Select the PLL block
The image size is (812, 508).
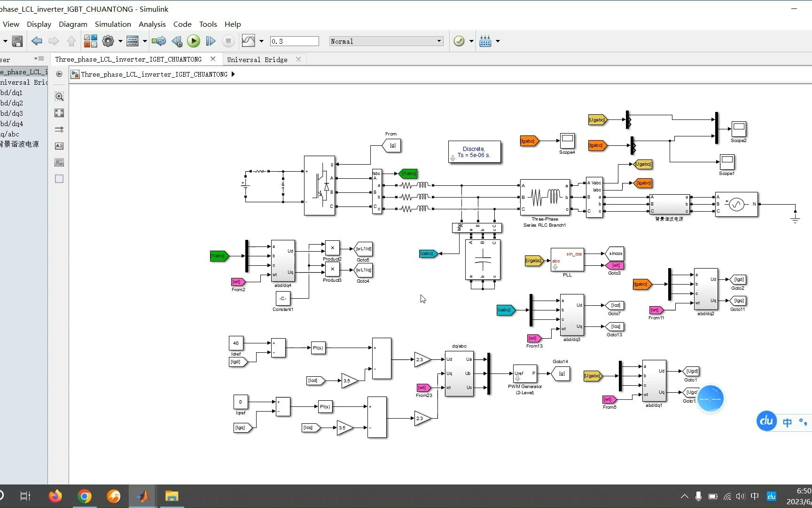[567, 260]
